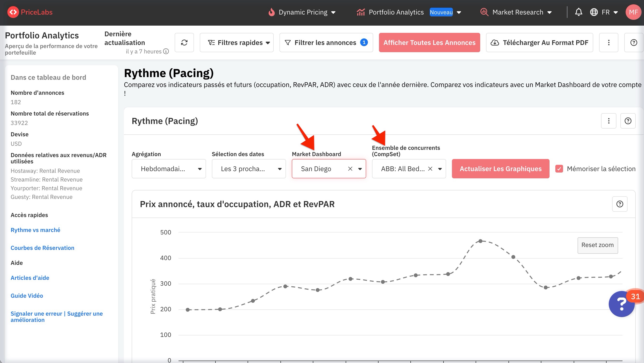
Task: Toggle Mémoriser la sélection checkbox
Action: tap(559, 169)
